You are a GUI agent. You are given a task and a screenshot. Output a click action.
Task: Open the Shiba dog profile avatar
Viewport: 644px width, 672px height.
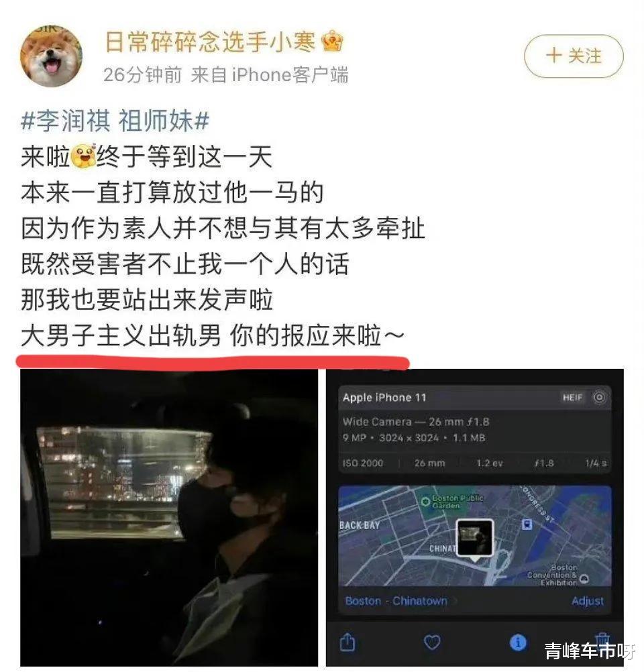pyautogui.click(x=52, y=56)
